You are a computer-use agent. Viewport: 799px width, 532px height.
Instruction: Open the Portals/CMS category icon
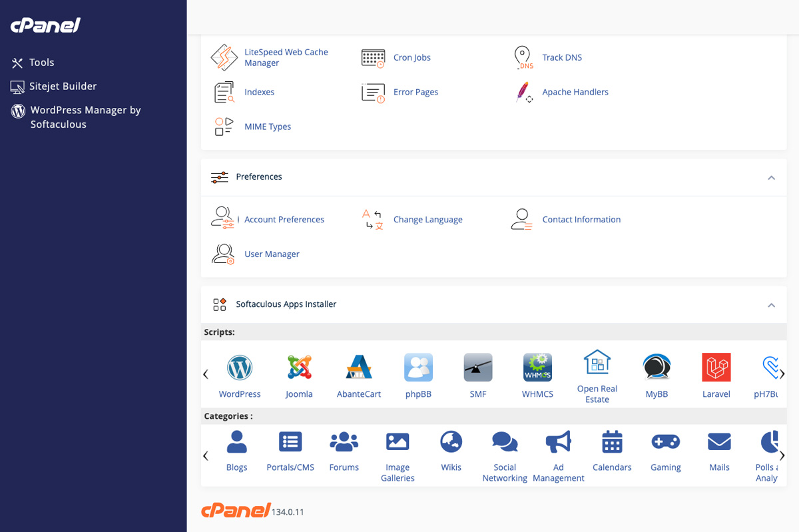[x=290, y=441]
